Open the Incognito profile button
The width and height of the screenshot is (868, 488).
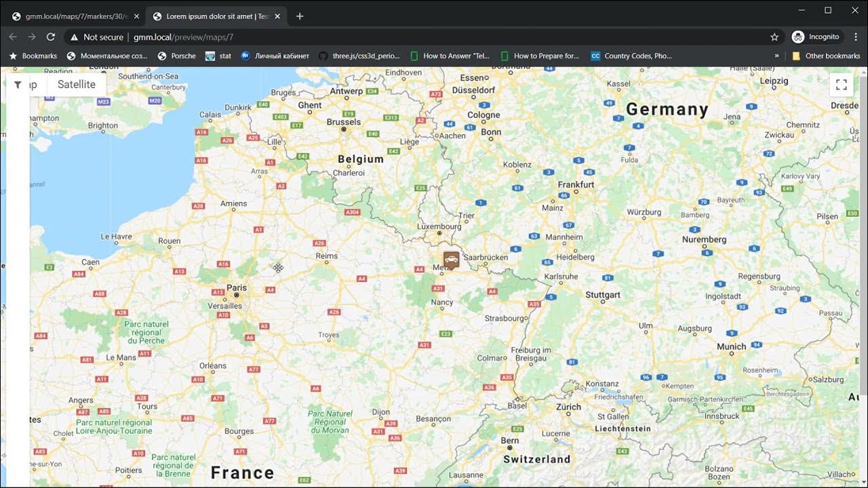click(x=817, y=37)
